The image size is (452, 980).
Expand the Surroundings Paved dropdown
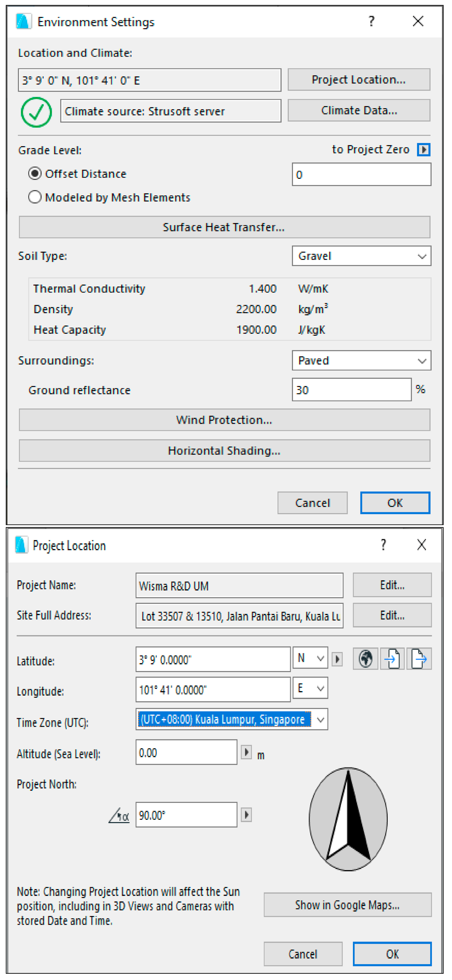tap(361, 360)
